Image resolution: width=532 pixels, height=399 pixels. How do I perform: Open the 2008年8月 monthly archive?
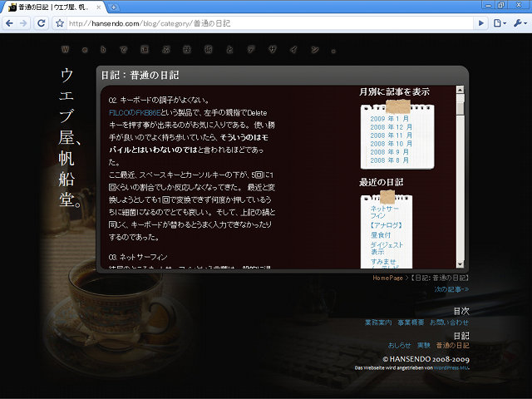click(x=389, y=160)
